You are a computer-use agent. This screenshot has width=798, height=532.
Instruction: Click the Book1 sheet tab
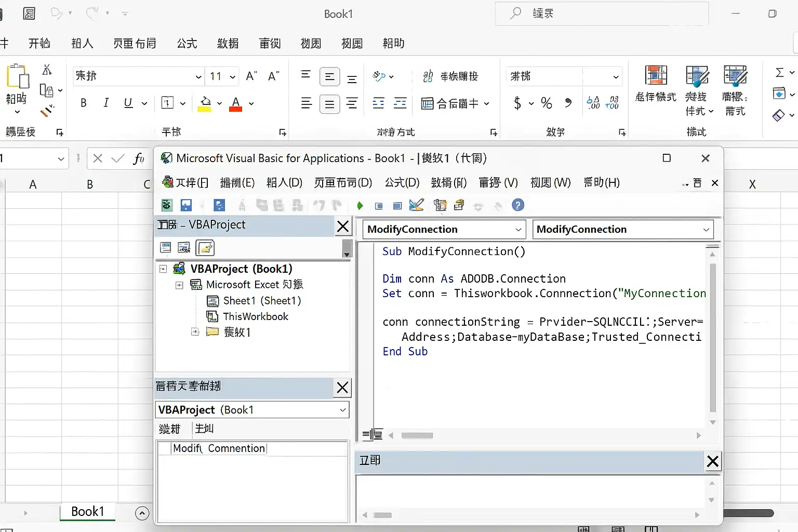point(87,512)
